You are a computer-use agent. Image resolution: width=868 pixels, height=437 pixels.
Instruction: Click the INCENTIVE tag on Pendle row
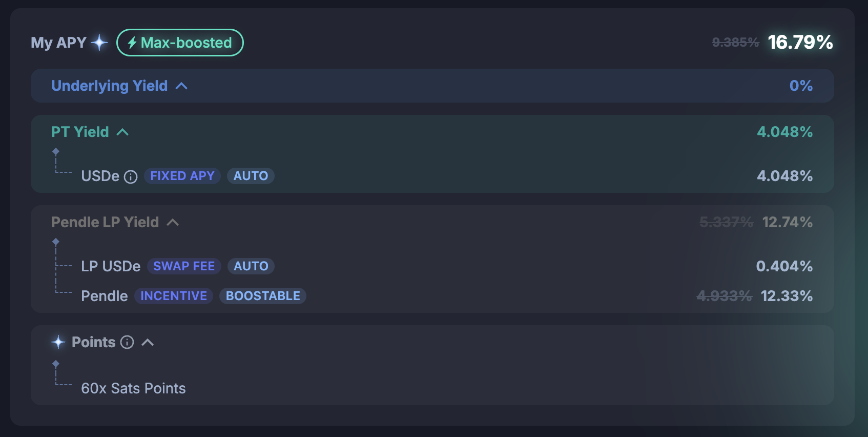[174, 296]
